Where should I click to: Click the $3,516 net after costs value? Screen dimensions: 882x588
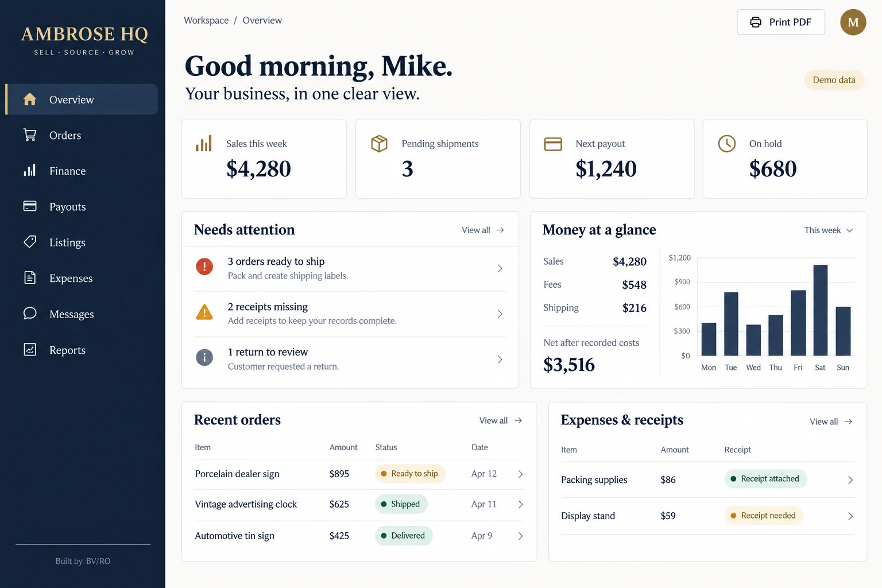(x=569, y=365)
